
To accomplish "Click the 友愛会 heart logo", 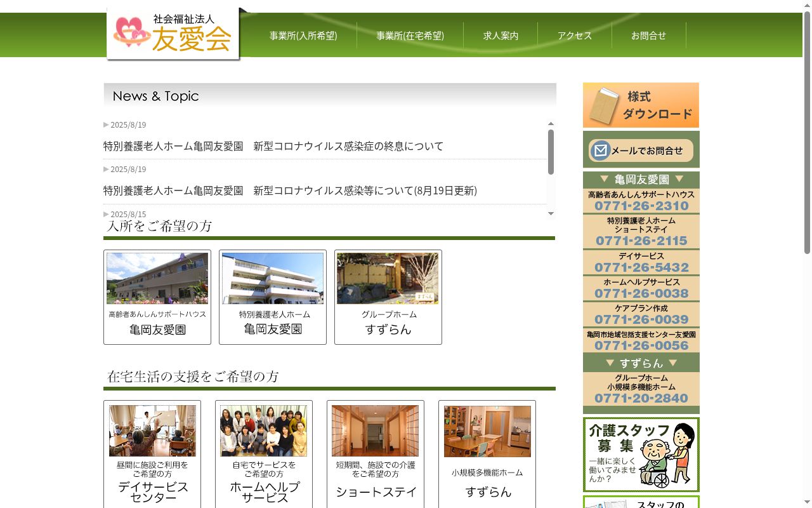I will click(173, 34).
